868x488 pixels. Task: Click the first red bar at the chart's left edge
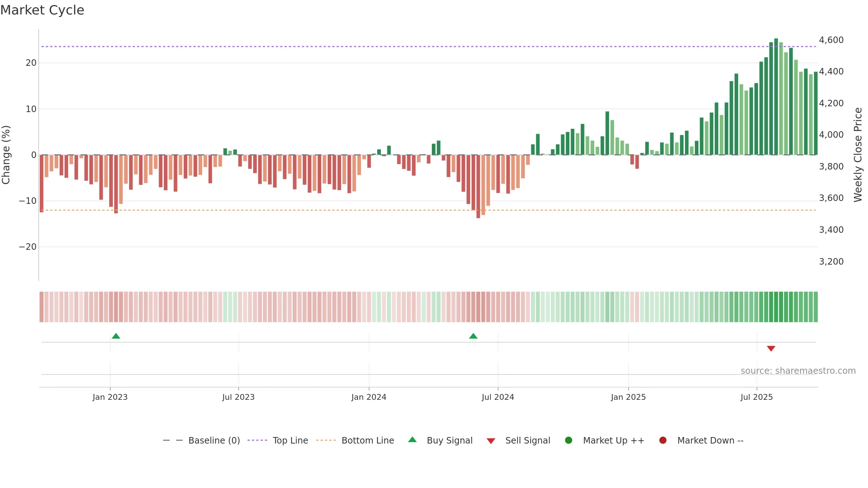coord(42,184)
